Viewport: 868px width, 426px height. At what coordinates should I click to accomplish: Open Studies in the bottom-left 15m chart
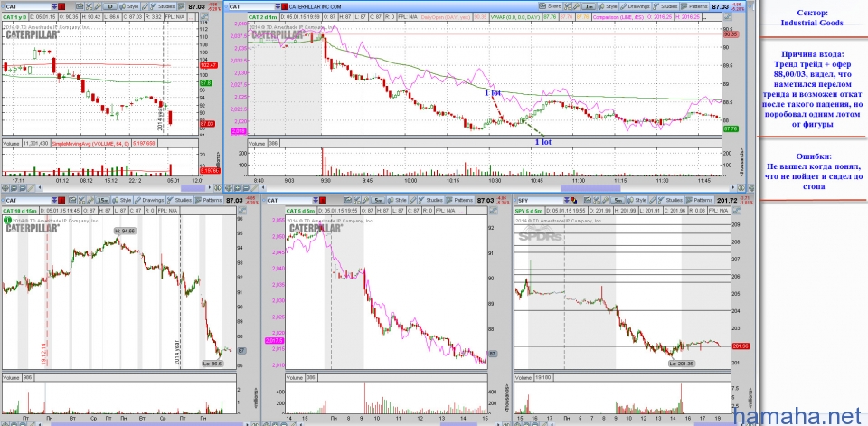[179, 200]
